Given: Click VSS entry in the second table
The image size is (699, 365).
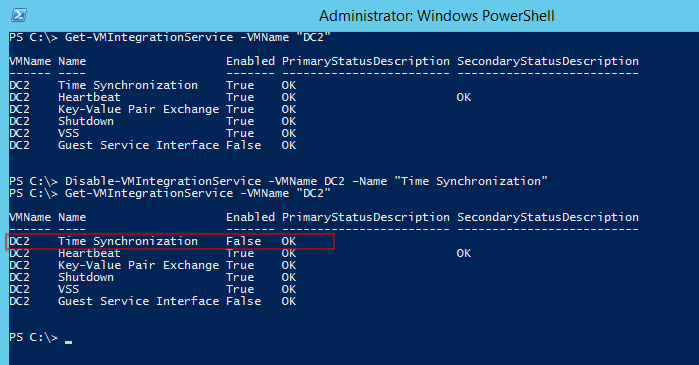Looking at the screenshot, I should point(69,289).
